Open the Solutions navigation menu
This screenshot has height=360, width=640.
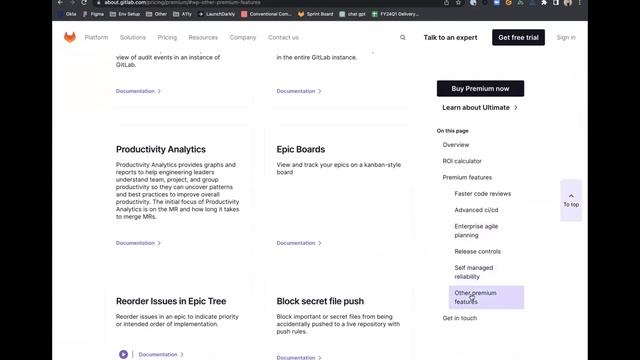tap(133, 37)
